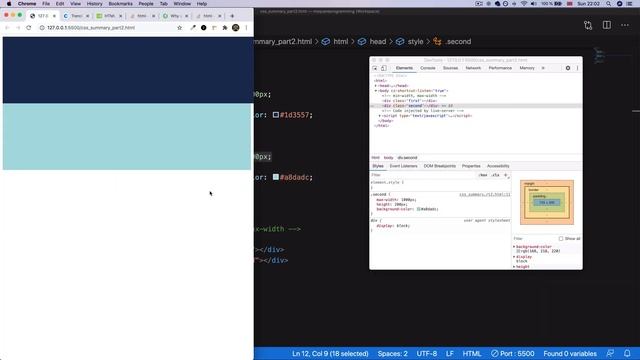The image size is (640, 360).
Task: Open the stylesheet source link for .second rule
Action: pos(484,195)
